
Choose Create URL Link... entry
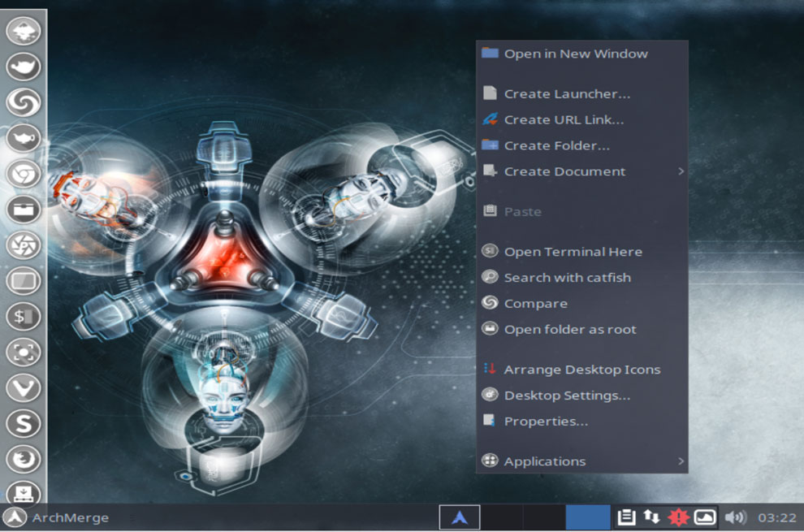582,119
